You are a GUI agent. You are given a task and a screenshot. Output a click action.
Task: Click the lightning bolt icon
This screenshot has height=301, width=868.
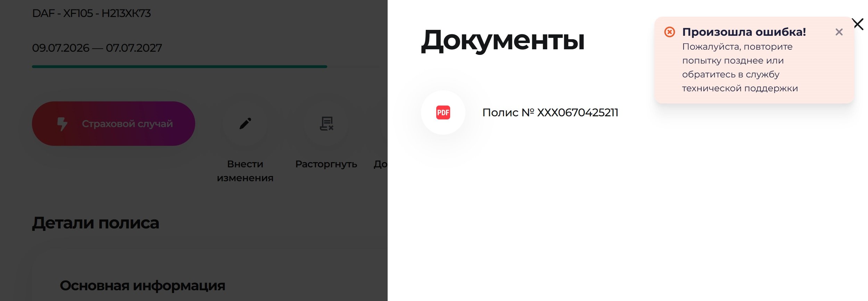coord(62,124)
